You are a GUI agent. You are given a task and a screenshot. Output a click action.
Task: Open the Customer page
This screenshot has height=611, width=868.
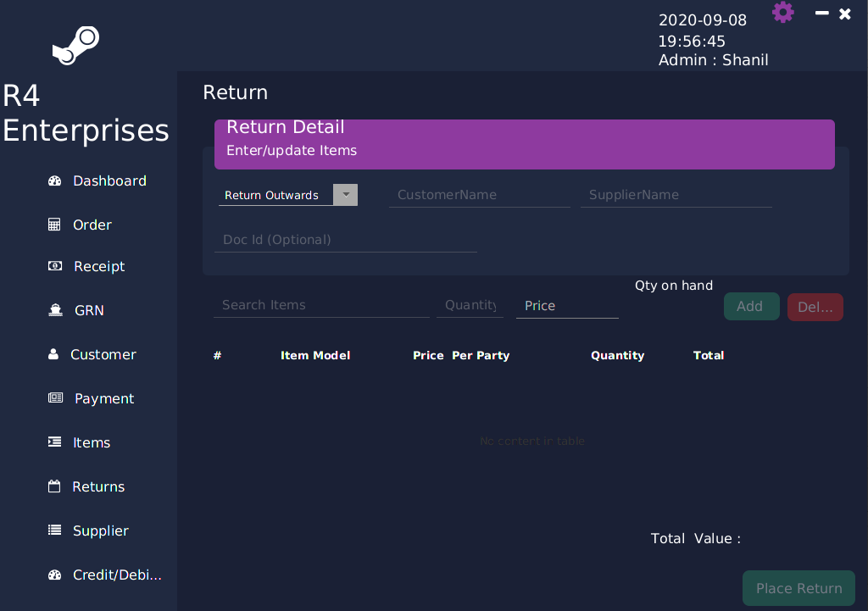(x=103, y=355)
